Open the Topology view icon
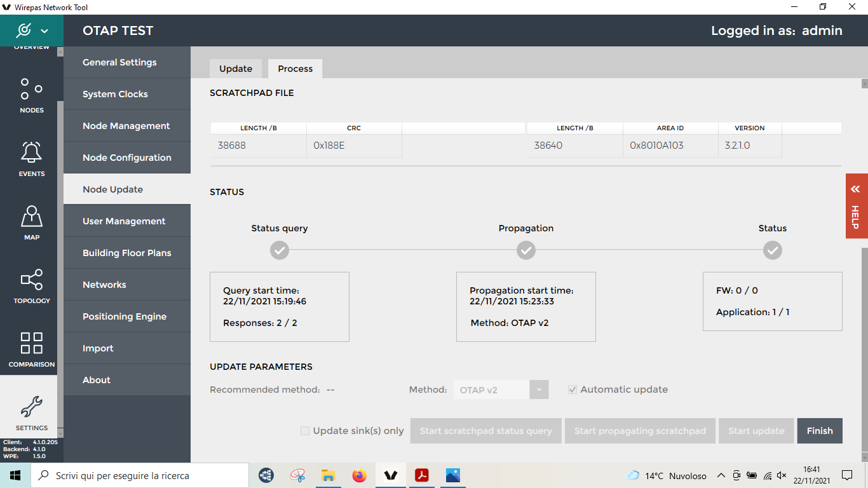The image size is (868, 488). (x=31, y=285)
